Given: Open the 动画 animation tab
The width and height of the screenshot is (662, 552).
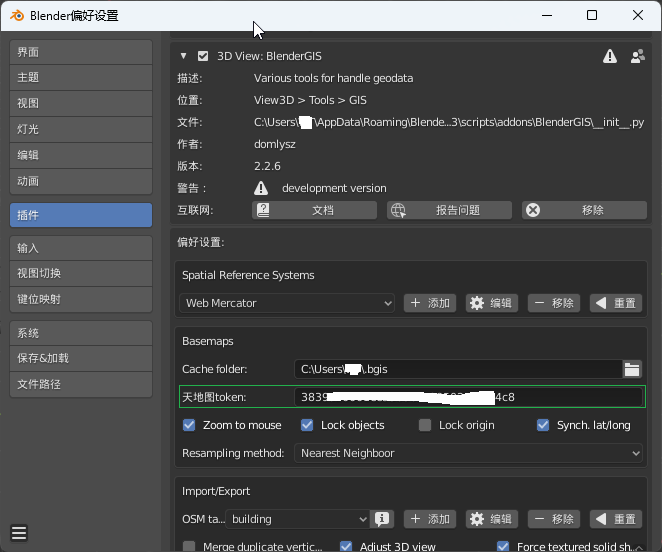Looking at the screenshot, I should click(81, 182).
